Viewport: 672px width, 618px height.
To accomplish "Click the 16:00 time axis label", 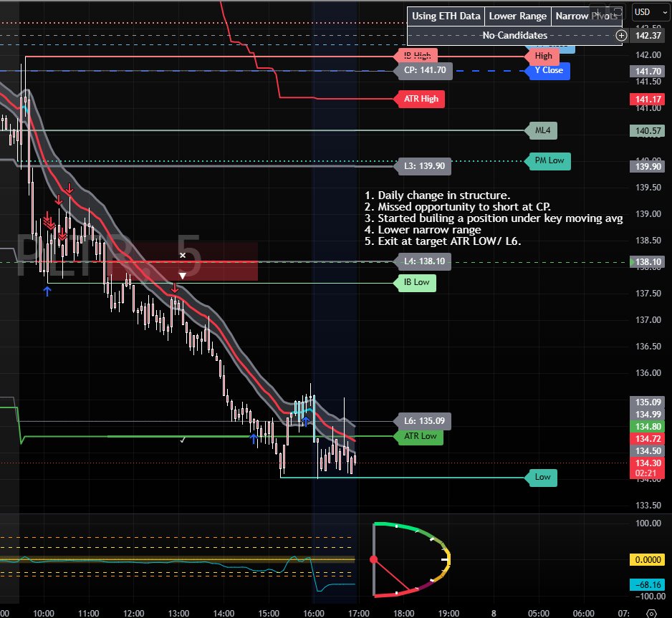I will 314,613.
